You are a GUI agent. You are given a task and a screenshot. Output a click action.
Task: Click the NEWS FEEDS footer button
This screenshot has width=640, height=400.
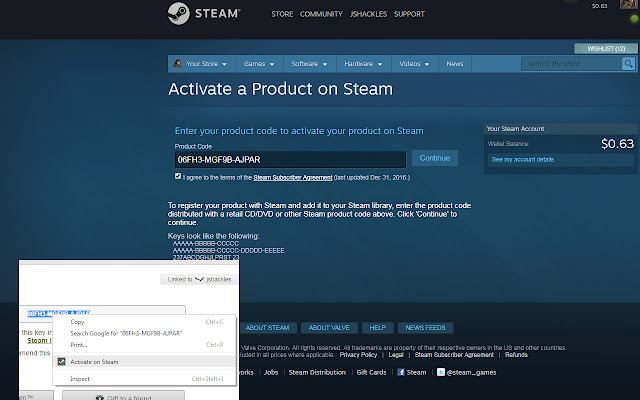pyautogui.click(x=425, y=328)
